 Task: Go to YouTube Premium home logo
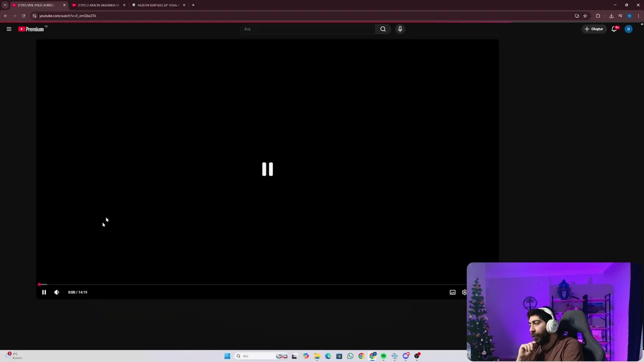(x=32, y=29)
